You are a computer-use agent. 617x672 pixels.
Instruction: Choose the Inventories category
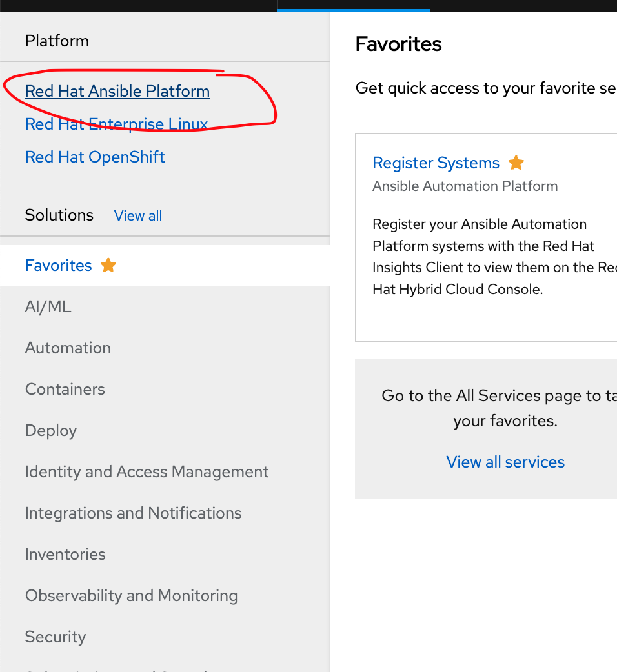pos(65,554)
